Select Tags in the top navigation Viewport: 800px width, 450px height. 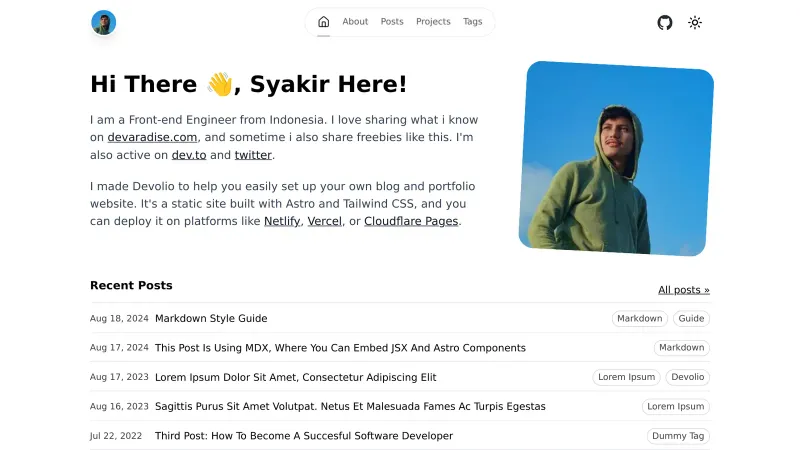(x=472, y=22)
